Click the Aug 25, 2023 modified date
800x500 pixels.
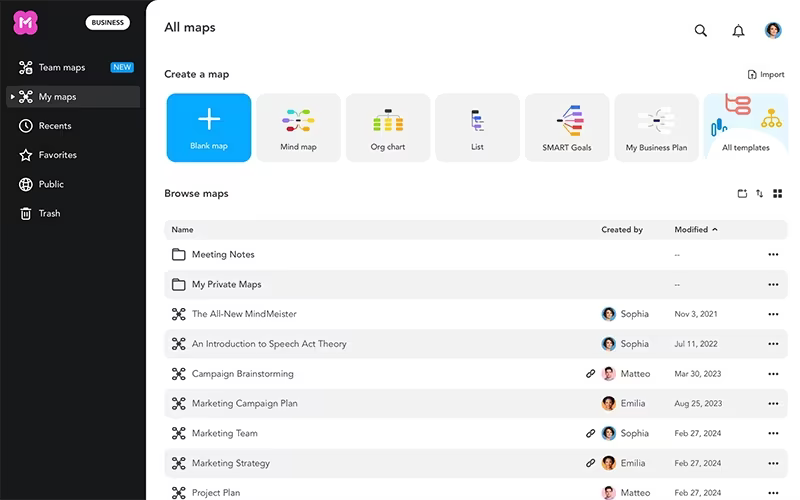coord(698,404)
